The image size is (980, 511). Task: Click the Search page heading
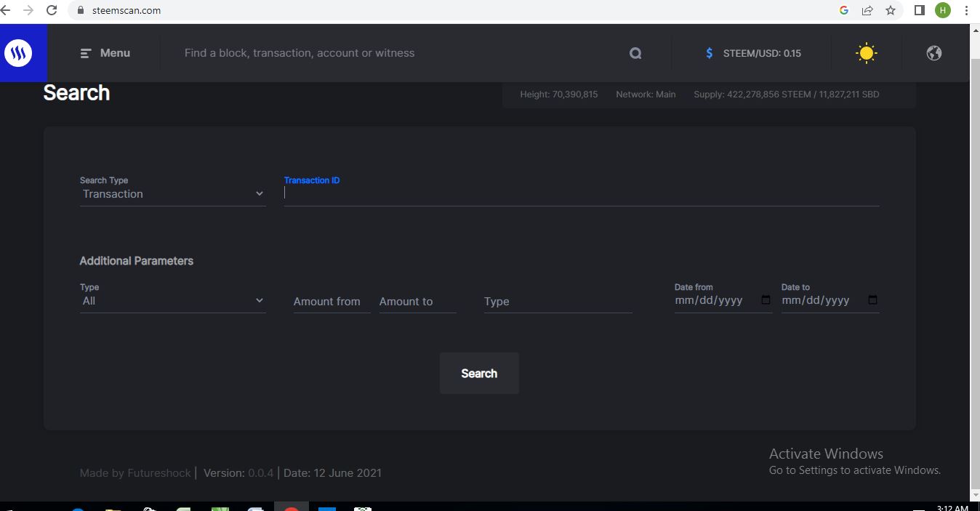76,93
